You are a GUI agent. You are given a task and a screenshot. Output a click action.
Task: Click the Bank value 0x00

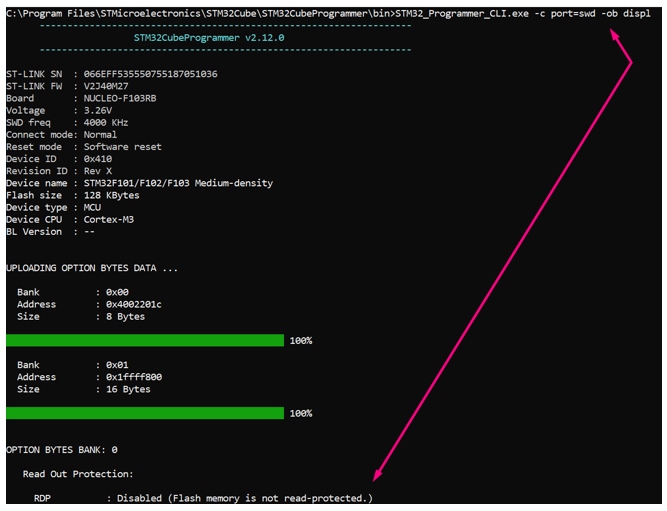pos(117,292)
